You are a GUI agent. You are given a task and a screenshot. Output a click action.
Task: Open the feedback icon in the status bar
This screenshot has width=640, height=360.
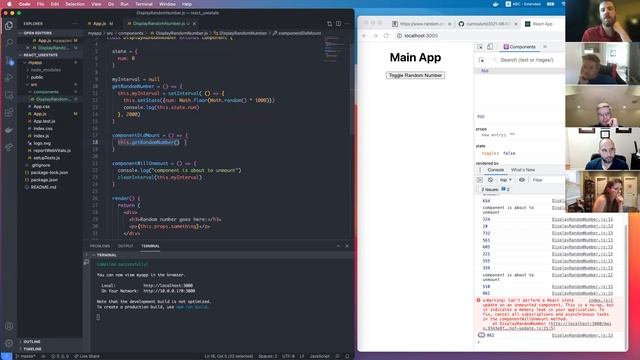337,356
